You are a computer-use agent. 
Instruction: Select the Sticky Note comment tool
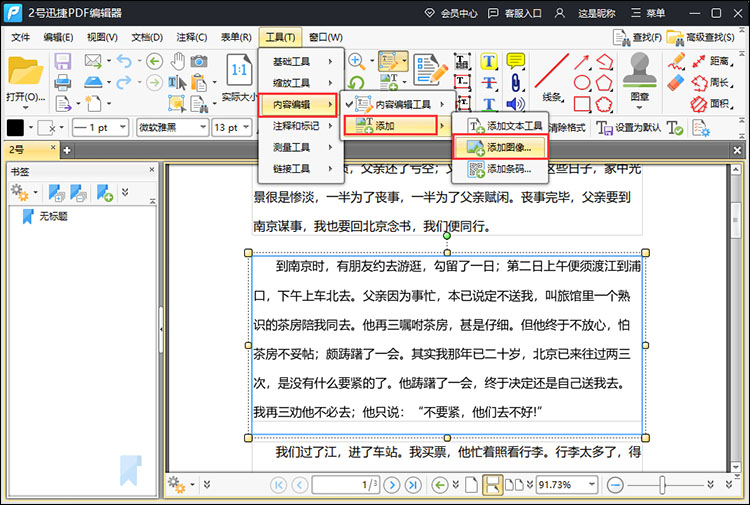click(x=516, y=61)
